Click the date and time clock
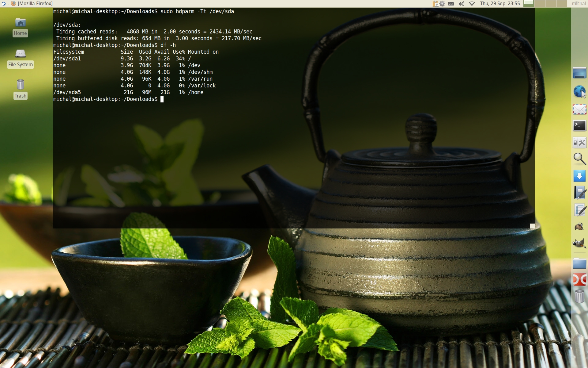588x368 pixels. [x=500, y=4]
